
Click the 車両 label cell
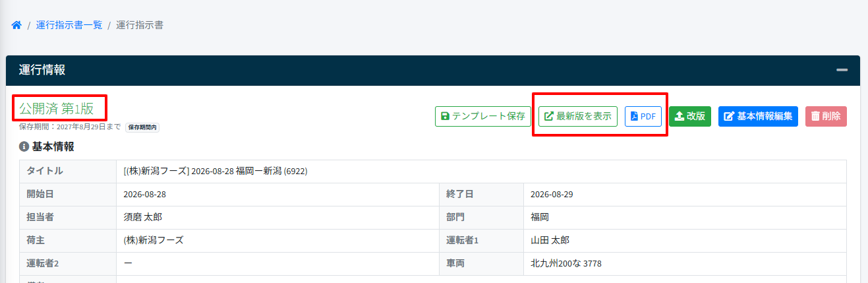coord(481,263)
